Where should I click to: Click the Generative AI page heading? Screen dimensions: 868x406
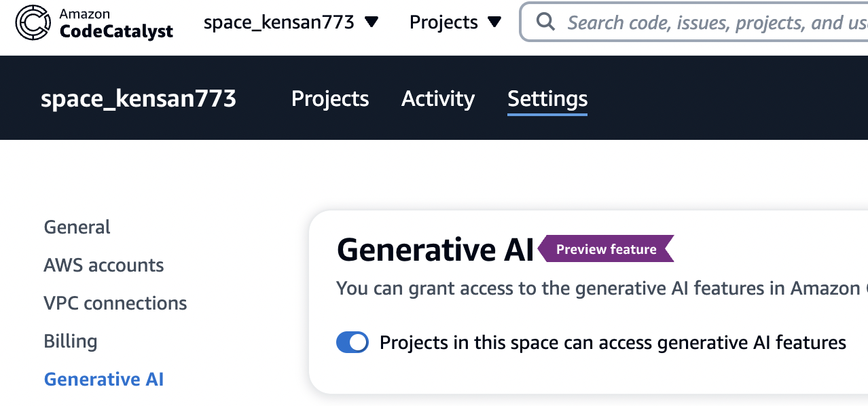[x=435, y=250]
